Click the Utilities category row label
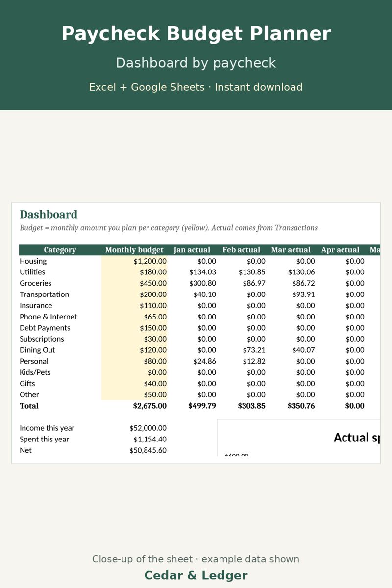 point(32,272)
